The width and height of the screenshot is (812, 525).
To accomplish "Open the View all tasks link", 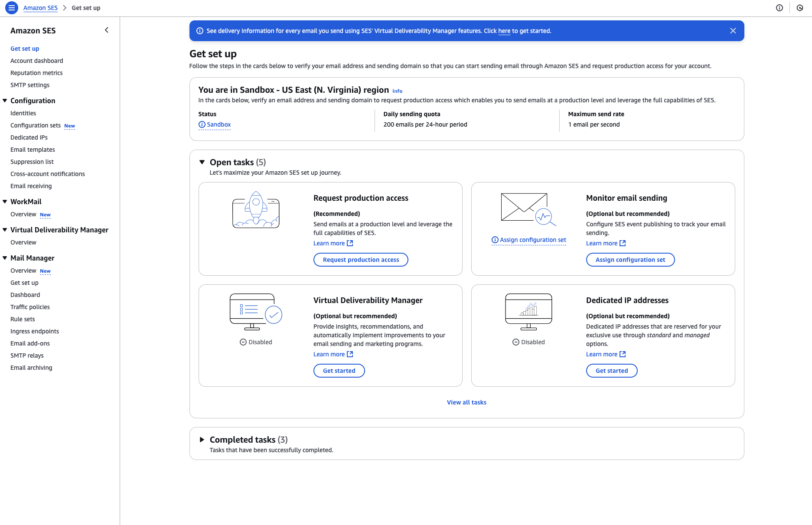I will pos(466,402).
